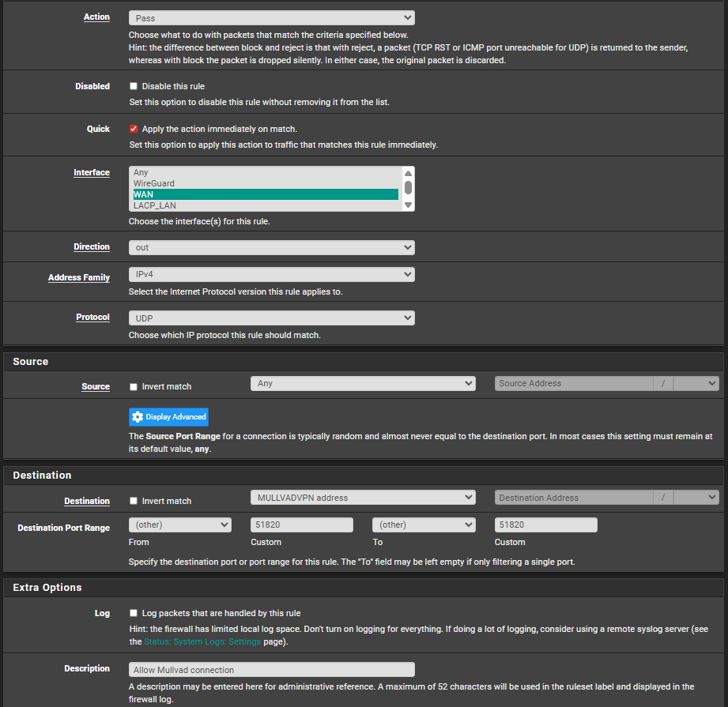Open the MULLVADVPN address destination dropdown
Viewport: 728px width, 707px height.
(362, 498)
